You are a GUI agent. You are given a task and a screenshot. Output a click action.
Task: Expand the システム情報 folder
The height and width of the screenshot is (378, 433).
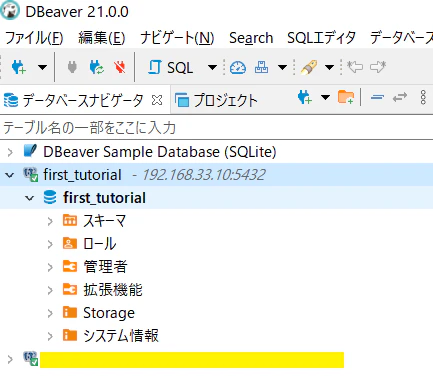pos(50,336)
